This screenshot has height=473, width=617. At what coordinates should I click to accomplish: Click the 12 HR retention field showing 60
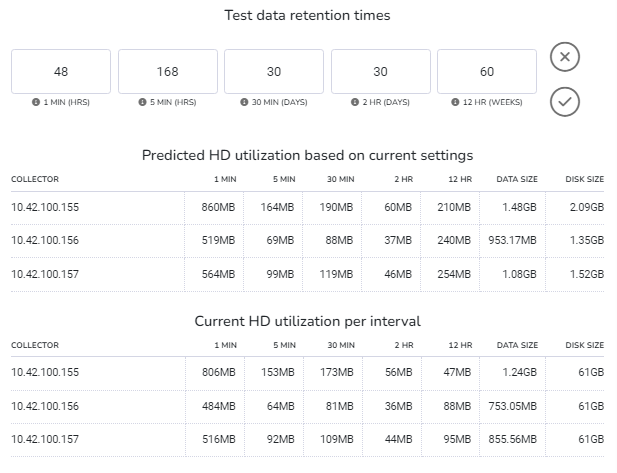point(487,72)
